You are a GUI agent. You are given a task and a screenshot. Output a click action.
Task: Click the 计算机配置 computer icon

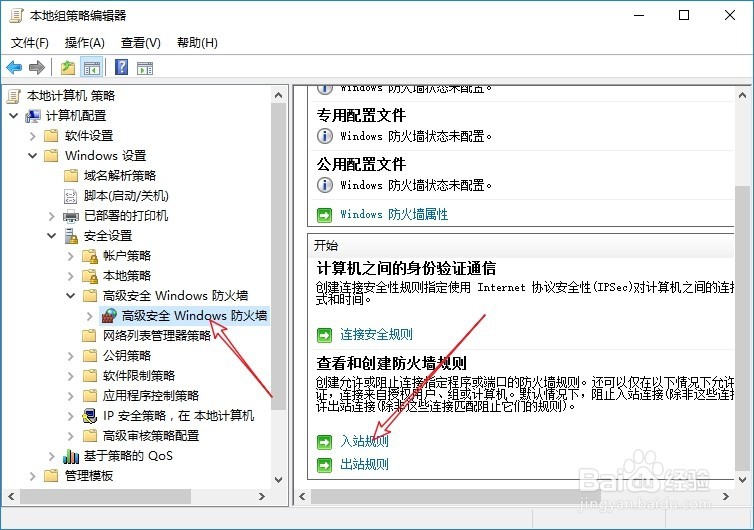pos(33,116)
